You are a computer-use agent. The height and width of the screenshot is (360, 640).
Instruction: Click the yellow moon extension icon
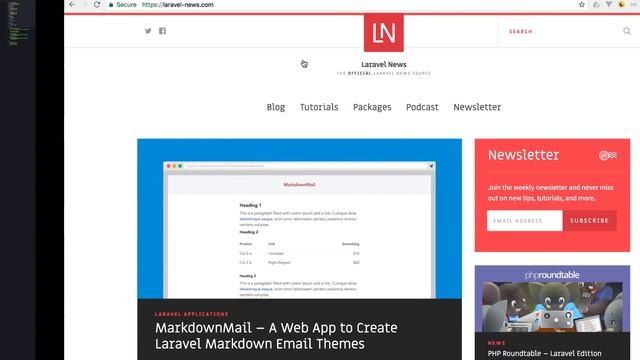pyautogui.click(x=622, y=4)
